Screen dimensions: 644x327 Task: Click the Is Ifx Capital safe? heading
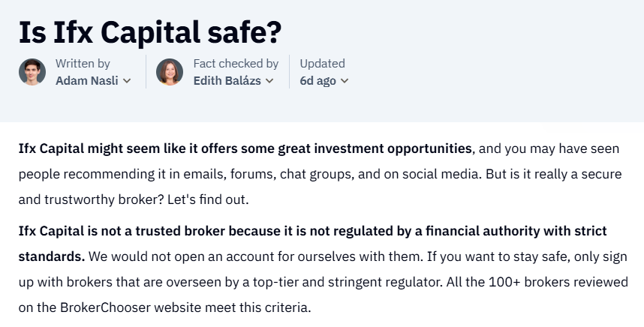[x=150, y=32]
